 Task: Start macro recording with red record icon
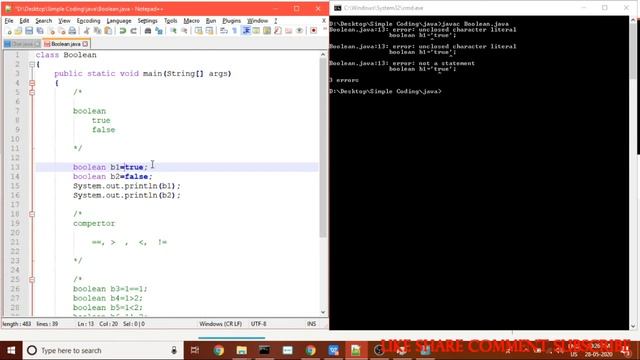[313, 31]
